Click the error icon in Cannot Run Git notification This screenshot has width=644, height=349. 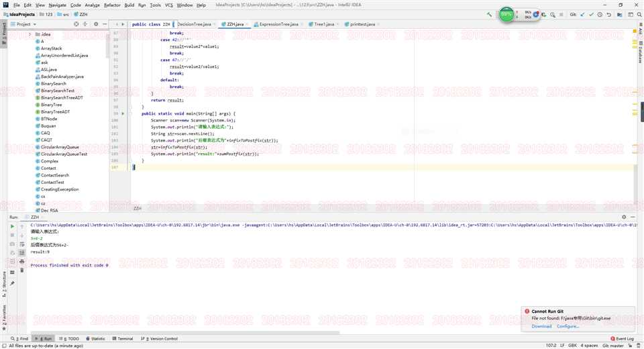(527, 311)
